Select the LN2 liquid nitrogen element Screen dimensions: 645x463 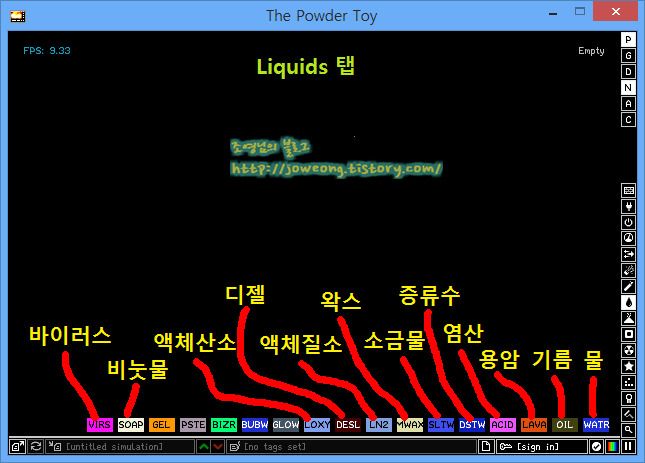(x=379, y=424)
